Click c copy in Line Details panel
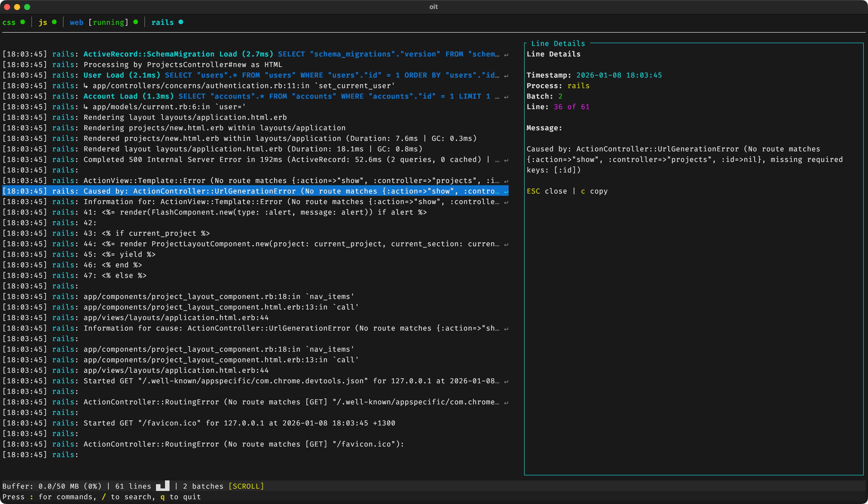 pos(594,191)
